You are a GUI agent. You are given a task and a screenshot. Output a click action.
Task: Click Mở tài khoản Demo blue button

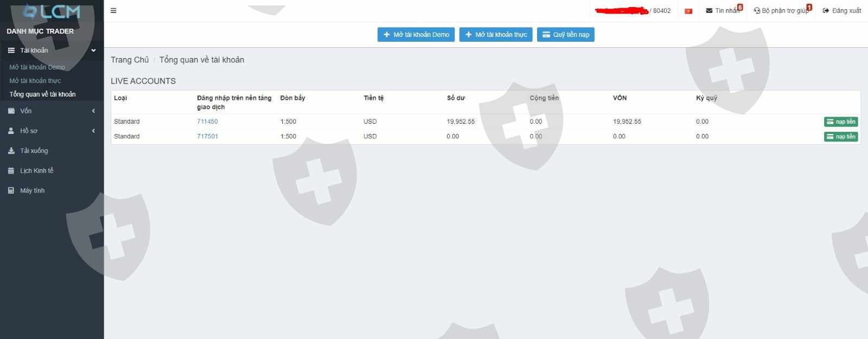click(x=416, y=35)
